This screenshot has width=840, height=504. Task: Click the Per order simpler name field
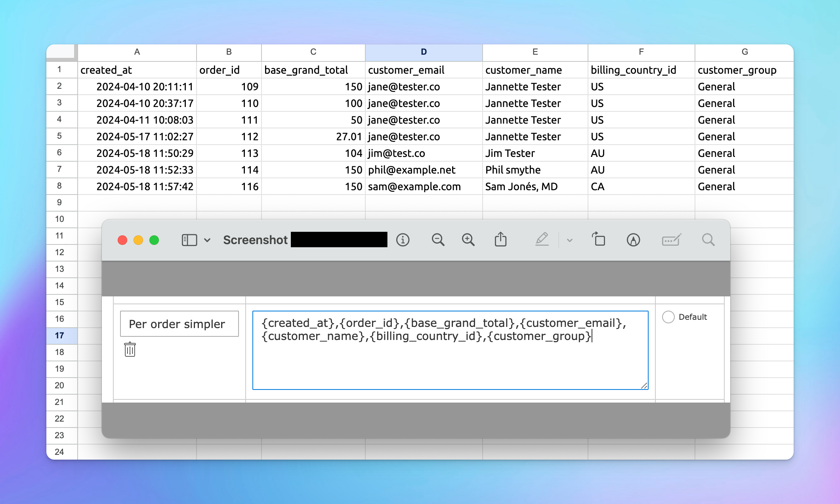(x=179, y=324)
